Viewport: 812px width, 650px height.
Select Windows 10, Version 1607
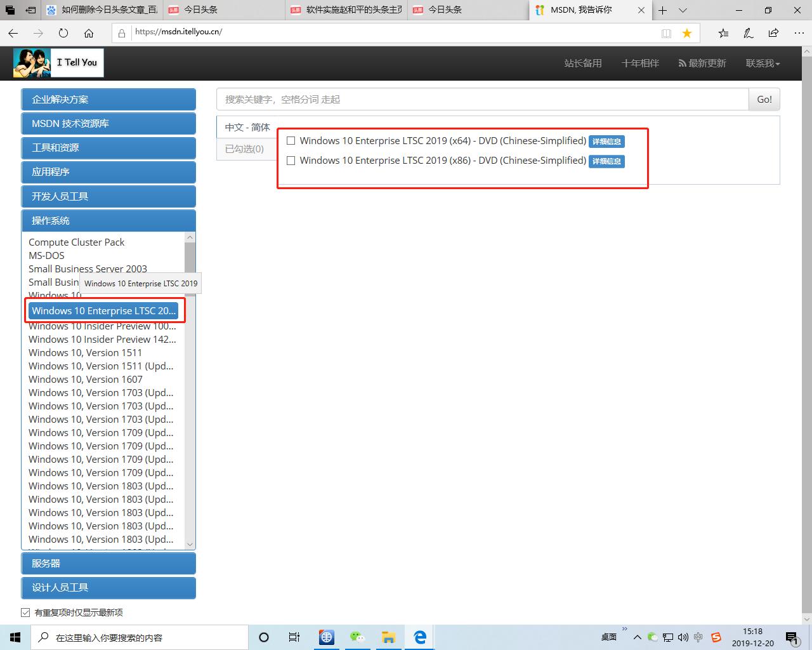[86, 379]
